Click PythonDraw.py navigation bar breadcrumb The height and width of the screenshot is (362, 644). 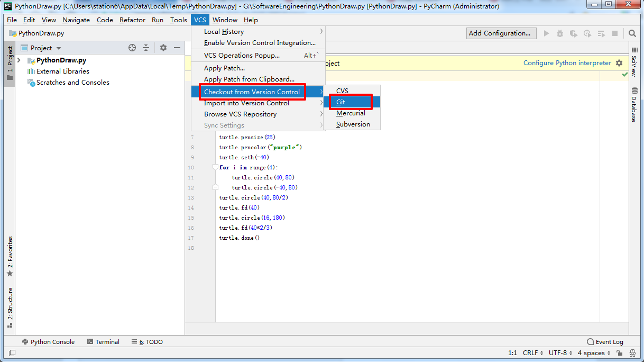[36, 33]
